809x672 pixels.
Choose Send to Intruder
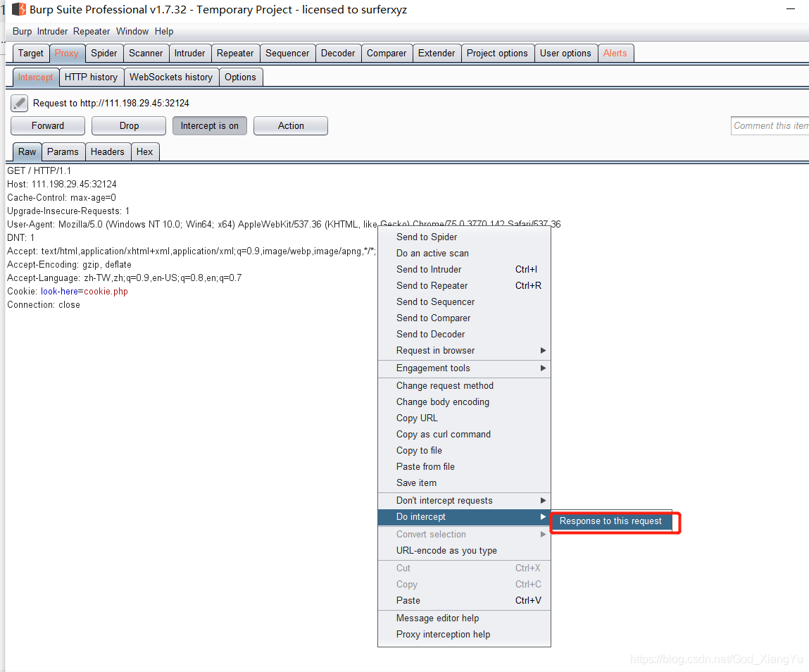[465, 269]
